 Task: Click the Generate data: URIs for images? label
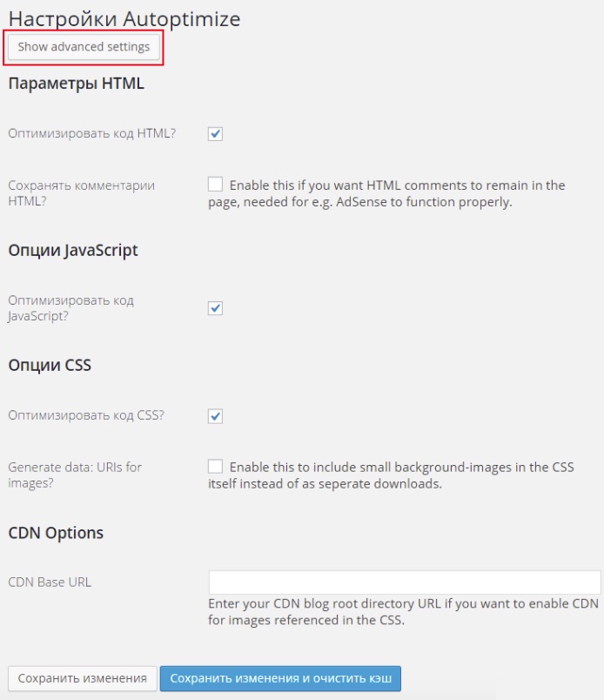click(x=75, y=475)
